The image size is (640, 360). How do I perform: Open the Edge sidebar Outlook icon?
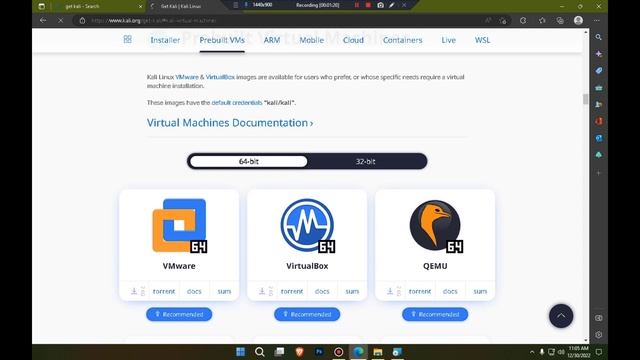tap(598, 138)
